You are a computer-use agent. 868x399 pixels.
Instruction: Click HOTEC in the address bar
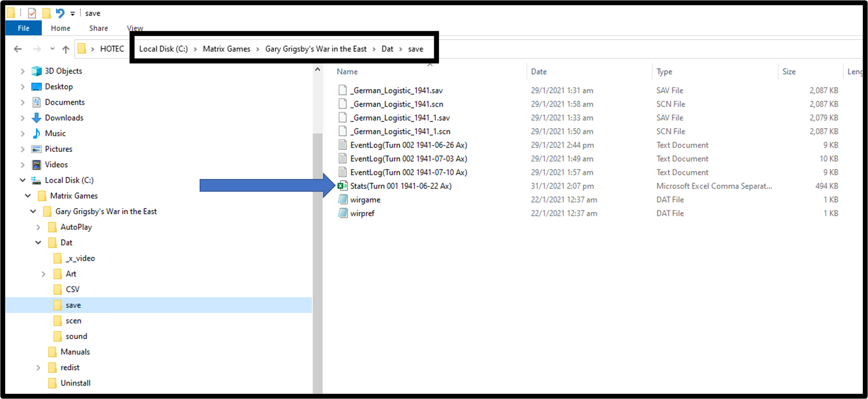coord(112,49)
